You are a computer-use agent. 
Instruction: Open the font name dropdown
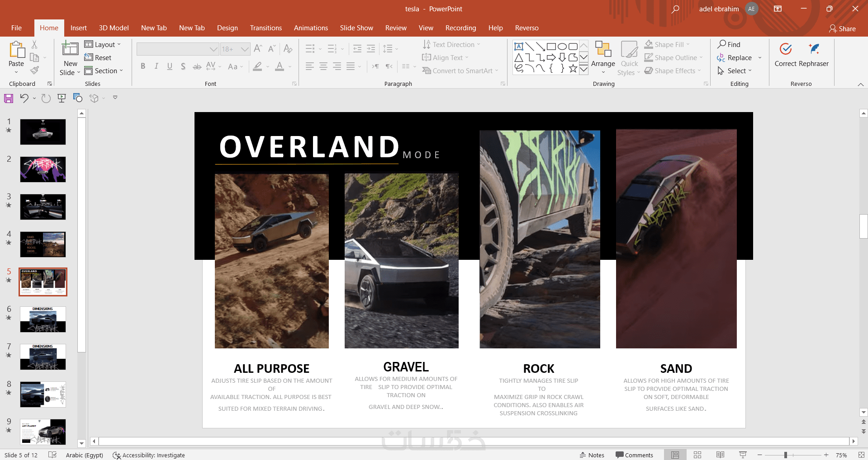[x=213, y=49]
